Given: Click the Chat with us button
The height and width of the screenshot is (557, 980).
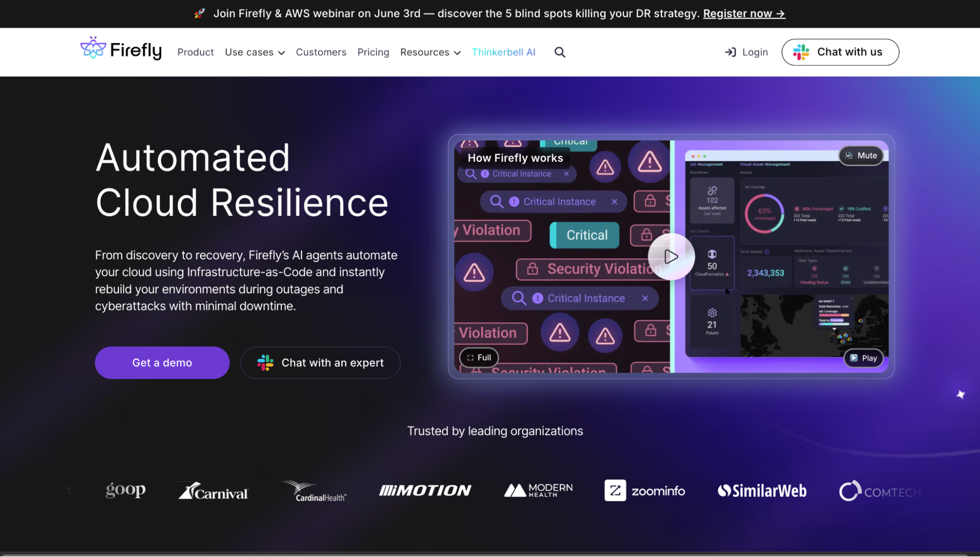Looking at the screenshot, I should tap(840, 52).
